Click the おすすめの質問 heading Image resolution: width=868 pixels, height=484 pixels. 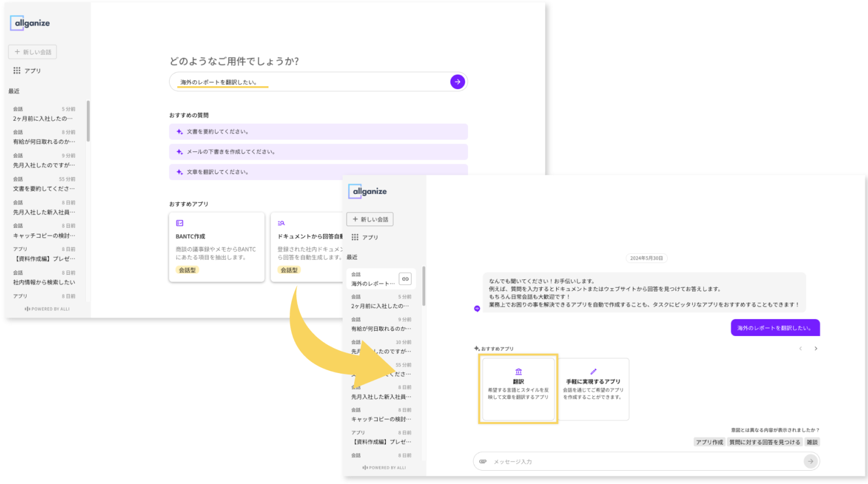tap(189, 115)
